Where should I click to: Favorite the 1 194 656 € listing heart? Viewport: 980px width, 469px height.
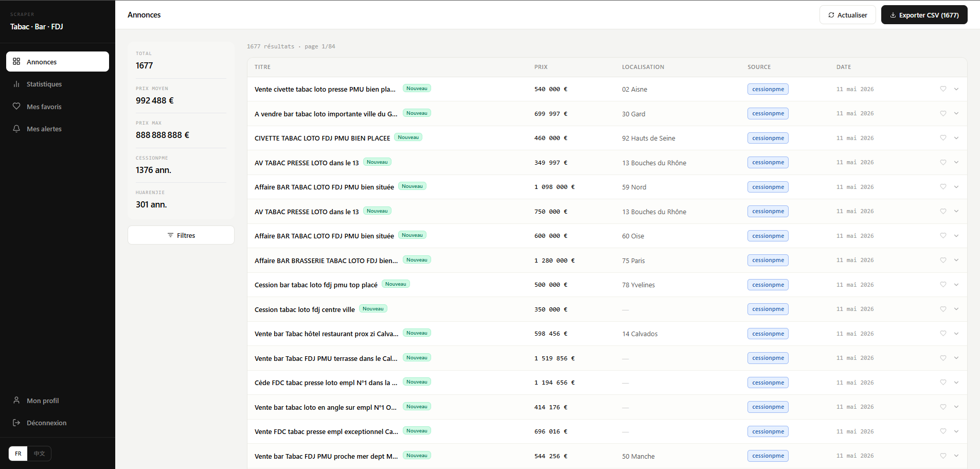tap(943, 383)
